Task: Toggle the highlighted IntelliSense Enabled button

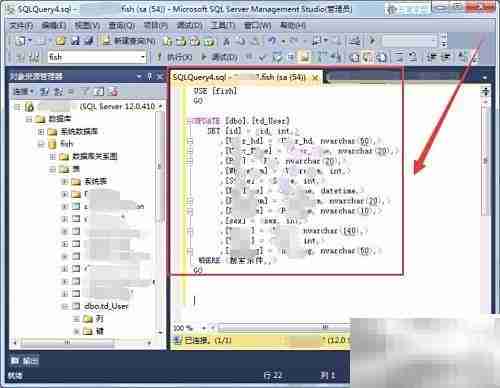Action: point(304,57)
